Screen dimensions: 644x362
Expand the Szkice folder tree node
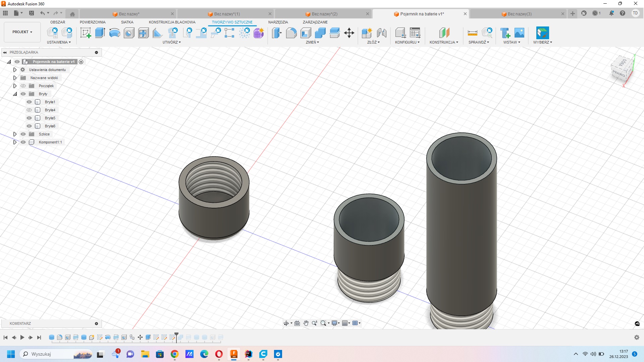[15, 134]
